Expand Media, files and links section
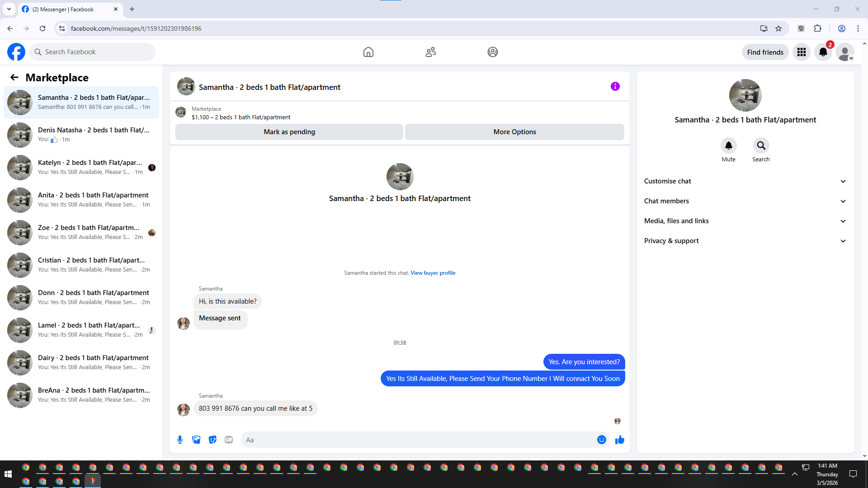 (745, 221)
